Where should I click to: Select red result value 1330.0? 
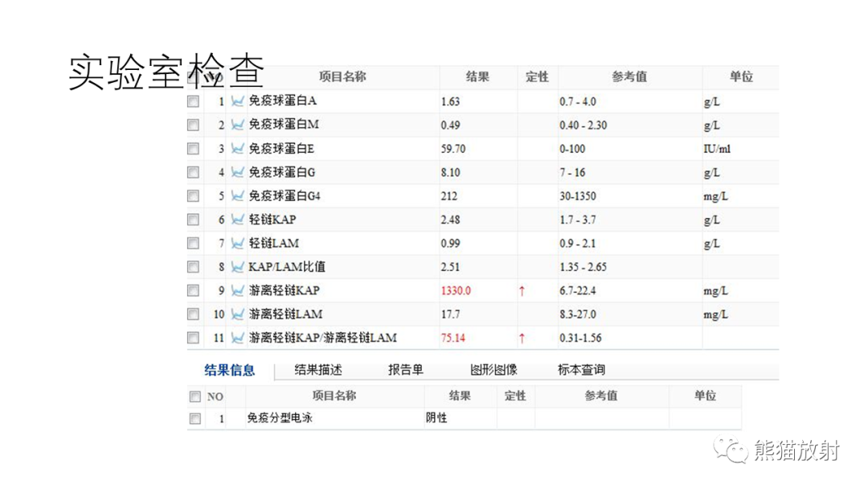pos(456,290)
